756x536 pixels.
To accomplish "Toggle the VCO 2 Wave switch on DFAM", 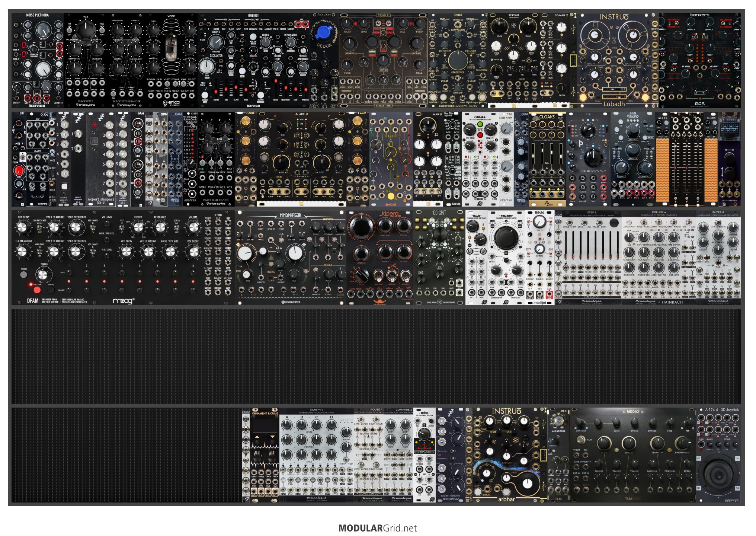I will coord(93,251).
